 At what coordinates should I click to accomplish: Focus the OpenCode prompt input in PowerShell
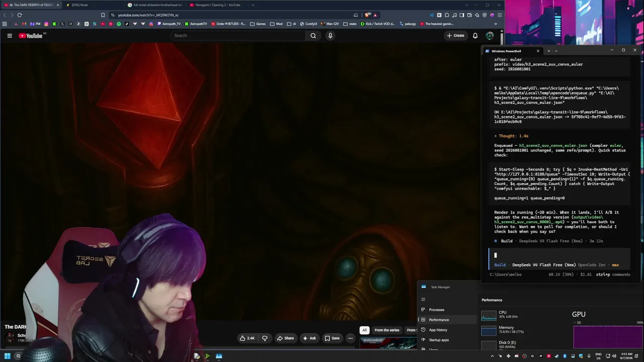[559, 255]
